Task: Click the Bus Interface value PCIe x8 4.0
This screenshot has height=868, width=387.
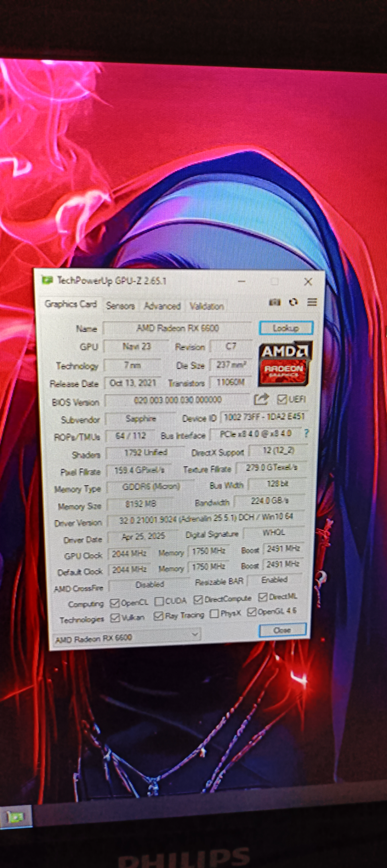Action: click(x=255, y=434)
